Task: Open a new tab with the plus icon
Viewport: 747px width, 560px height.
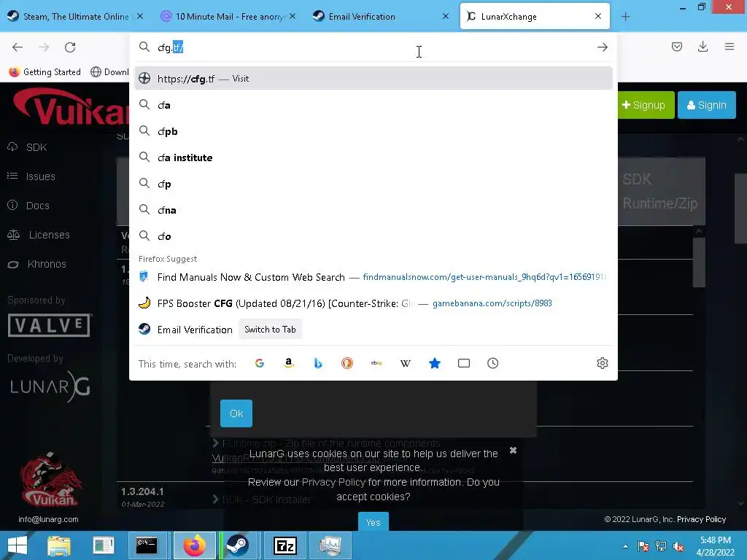Action: point(625,17)
